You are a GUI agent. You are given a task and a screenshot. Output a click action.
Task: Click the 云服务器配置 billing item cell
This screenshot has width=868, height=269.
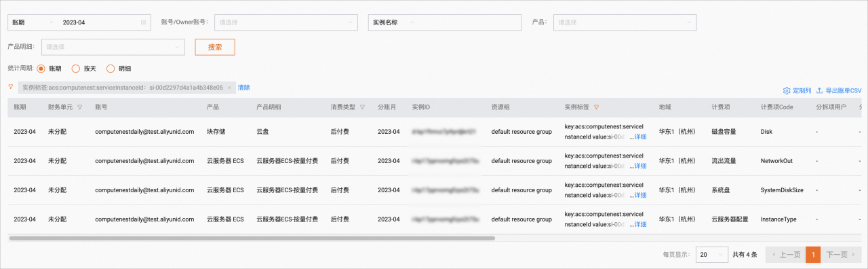(730, 219)
